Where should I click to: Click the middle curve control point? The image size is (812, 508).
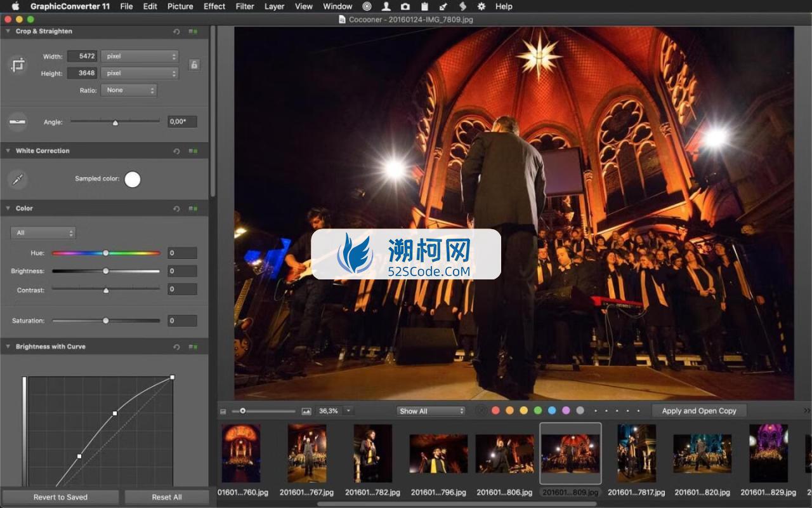[115, 413]
